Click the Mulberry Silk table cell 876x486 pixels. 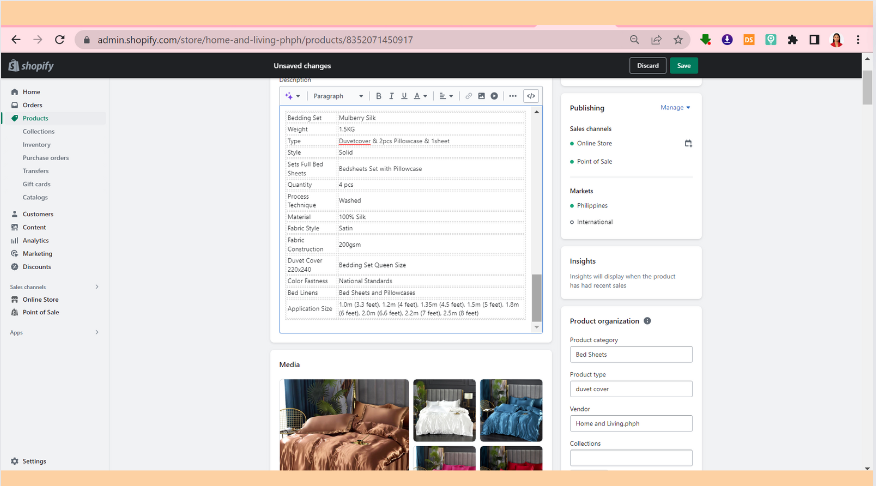point(431,118)
